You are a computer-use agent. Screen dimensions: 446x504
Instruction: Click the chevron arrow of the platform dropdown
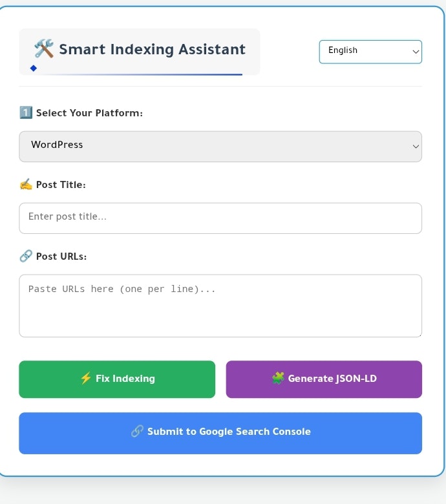point(416,147)
